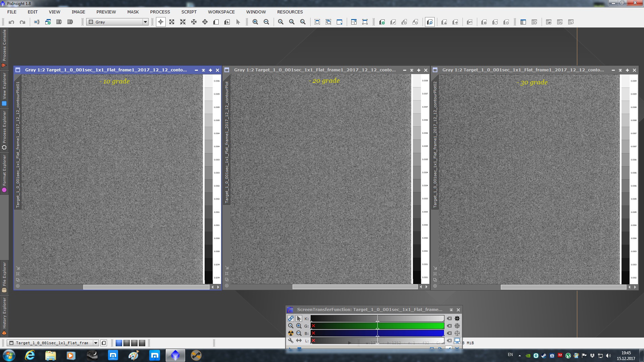Shade the ScreenTransferFunction window with arrow
The width and height of the screenshot is (644, 362).
451,310
